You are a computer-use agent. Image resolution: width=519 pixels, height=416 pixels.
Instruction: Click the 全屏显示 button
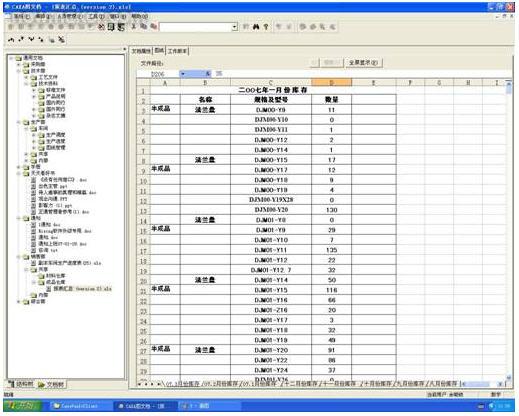click(x=363, y=63)
